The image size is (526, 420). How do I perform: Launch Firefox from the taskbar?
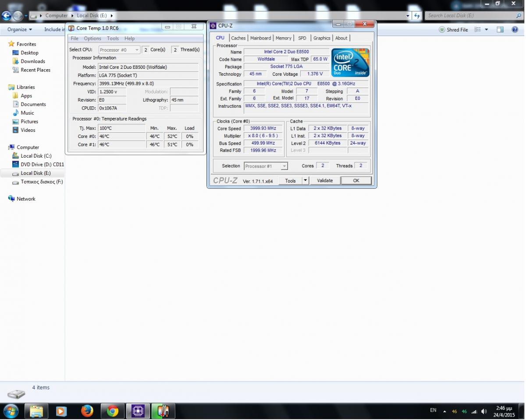tap(87, 411)
